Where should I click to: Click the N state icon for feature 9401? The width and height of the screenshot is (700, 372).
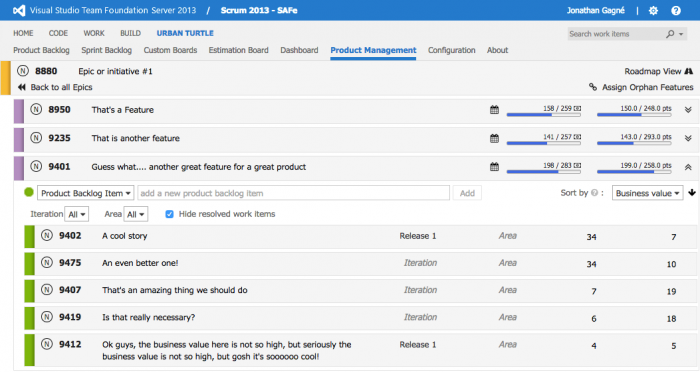tap(36, 167)
